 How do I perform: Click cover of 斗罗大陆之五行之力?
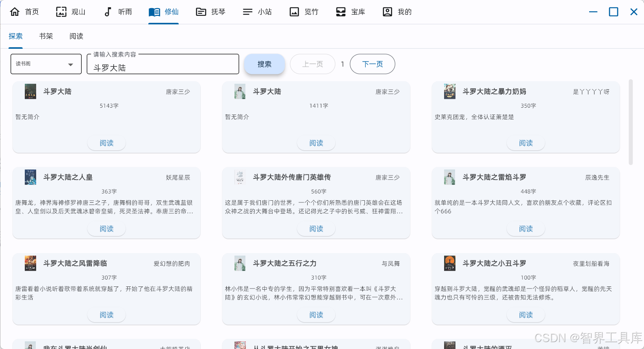240,263
